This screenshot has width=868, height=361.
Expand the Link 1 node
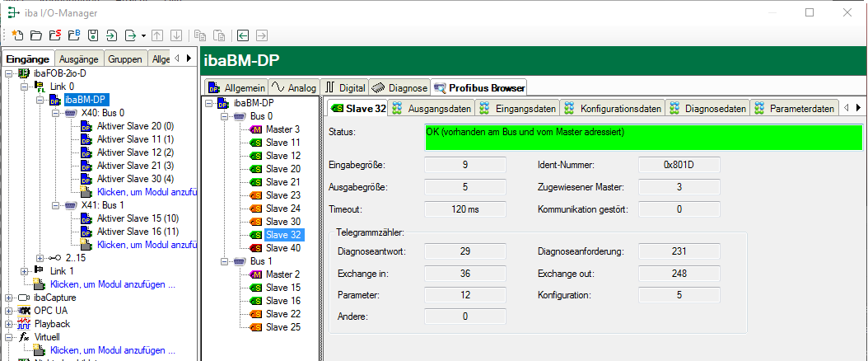(25, 271)
